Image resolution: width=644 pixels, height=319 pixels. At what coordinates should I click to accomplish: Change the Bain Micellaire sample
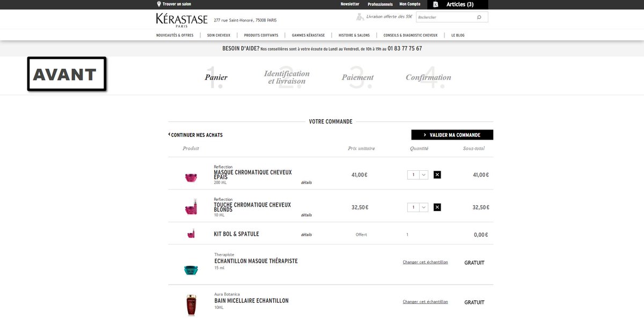coord(425,302)
